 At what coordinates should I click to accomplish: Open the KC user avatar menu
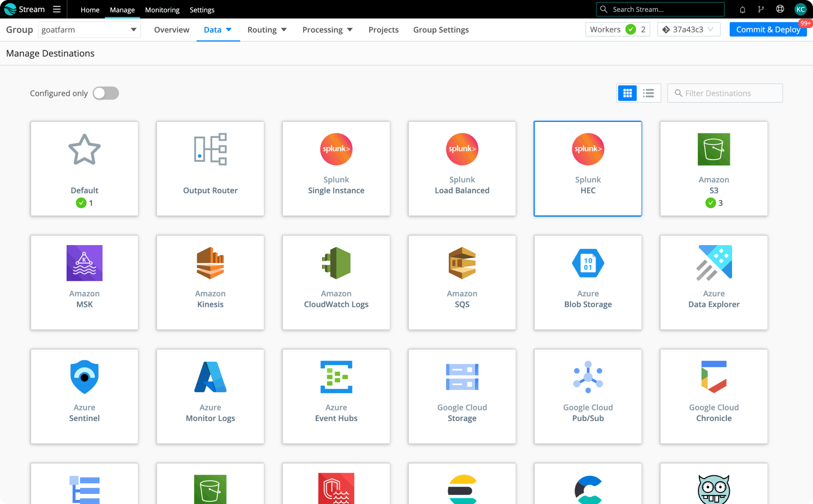(800, 9)
